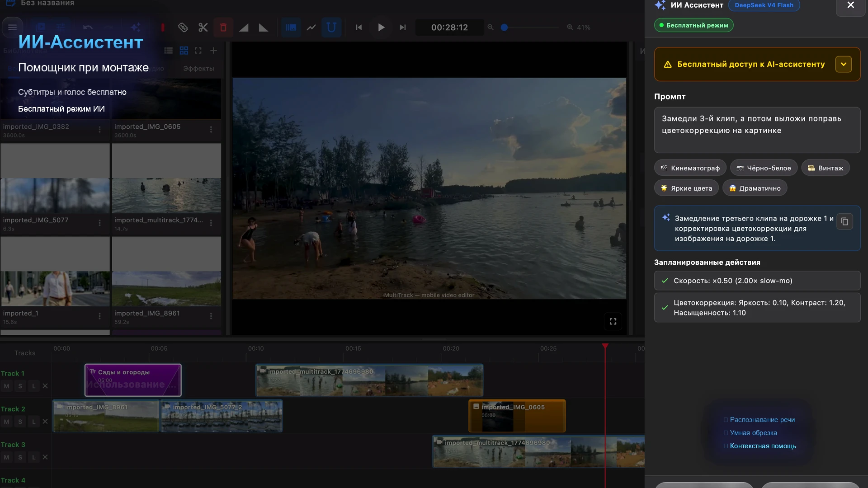
Task: Remove Track 3 with its X icon
Action: tap(45, 457)
